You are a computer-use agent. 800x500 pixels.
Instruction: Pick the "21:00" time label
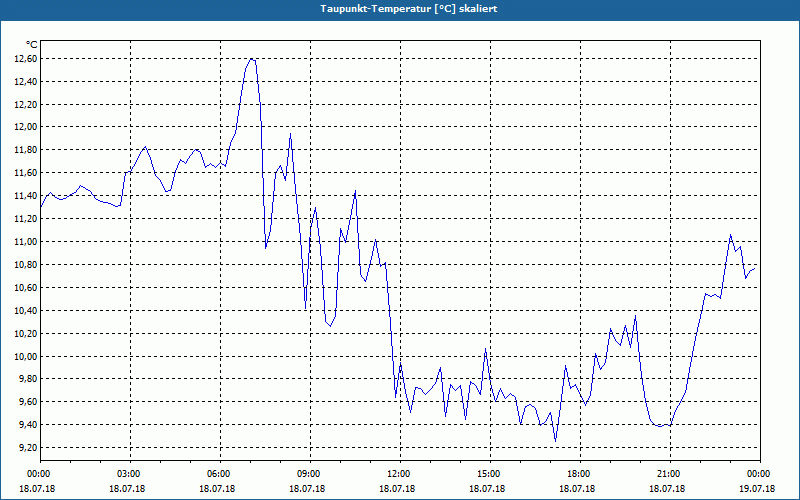[x=670, y=474]
